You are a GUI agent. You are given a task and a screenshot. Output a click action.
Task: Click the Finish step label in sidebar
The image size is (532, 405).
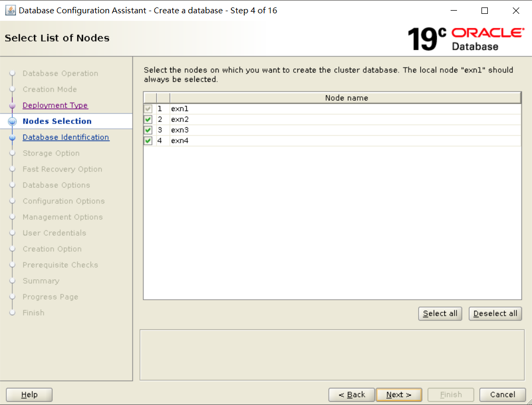point(34,312)
